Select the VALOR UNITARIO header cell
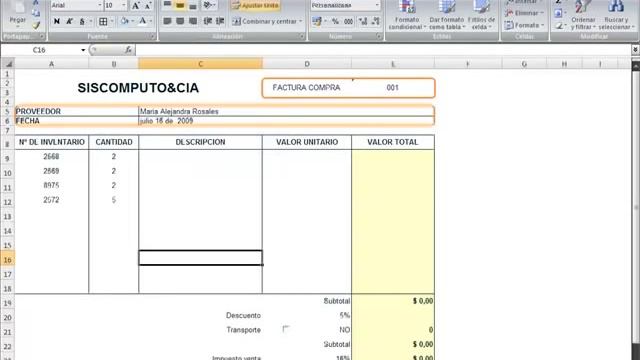 coord(307,142)
